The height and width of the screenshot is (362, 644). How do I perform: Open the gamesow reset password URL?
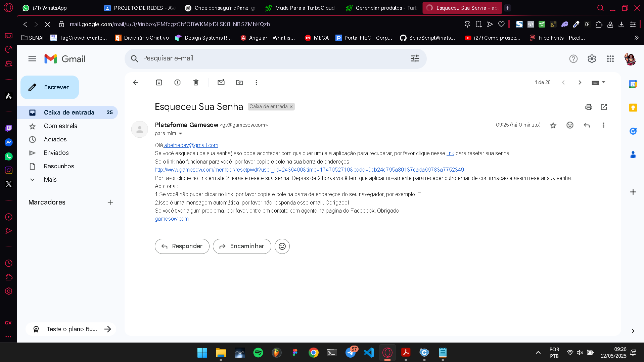pyautogui.click(x=309, y=170)
